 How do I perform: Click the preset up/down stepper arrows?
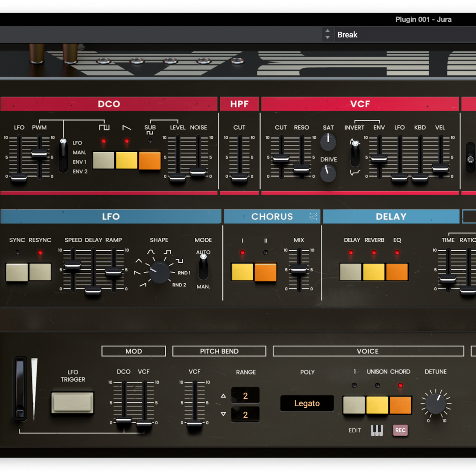(327, 34)
